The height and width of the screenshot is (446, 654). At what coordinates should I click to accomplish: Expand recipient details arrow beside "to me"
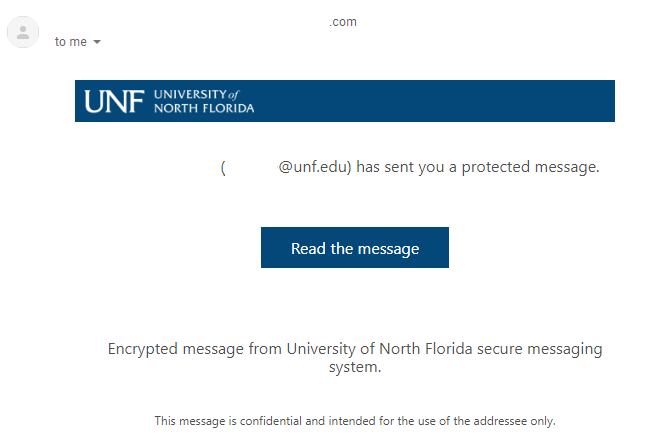click(97, 42)
